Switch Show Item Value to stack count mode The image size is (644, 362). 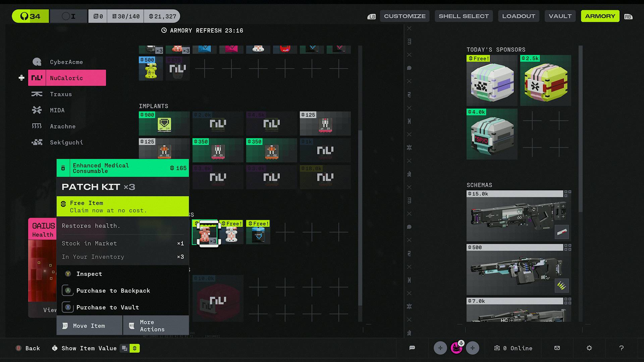pyautogui.click(x=124, y=348)
